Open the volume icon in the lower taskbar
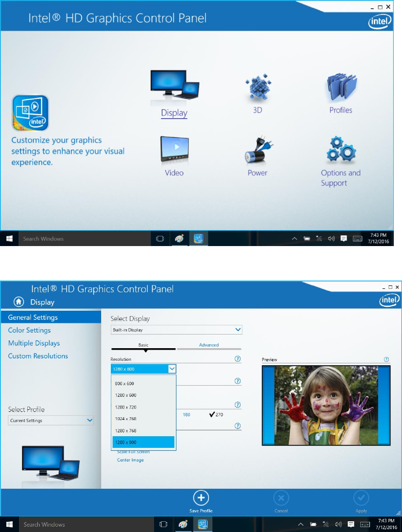 [338, 525]
